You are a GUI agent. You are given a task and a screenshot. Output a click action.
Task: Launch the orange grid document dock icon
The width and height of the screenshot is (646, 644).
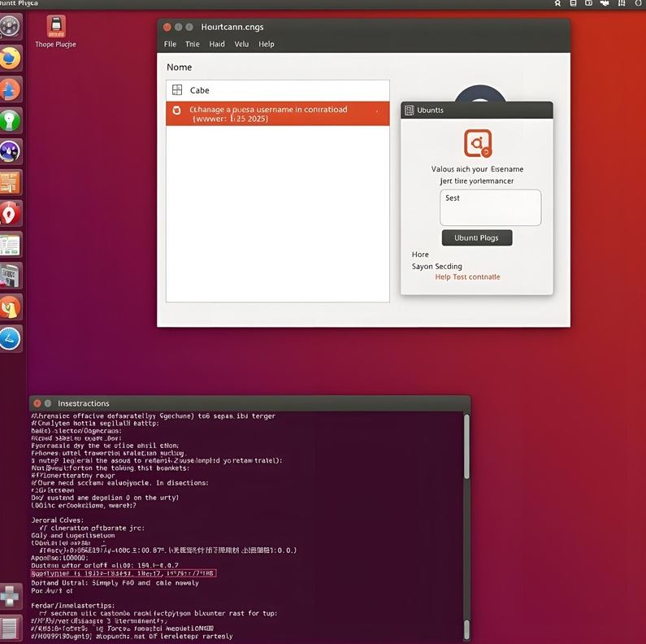(10, 183)
